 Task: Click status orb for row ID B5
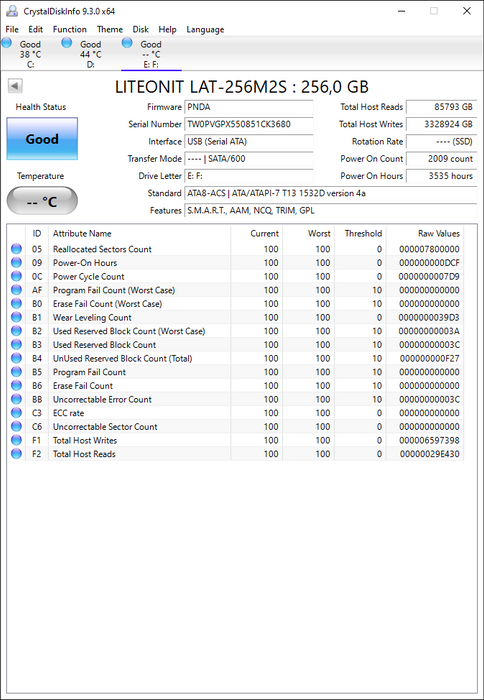click(17, 372)
